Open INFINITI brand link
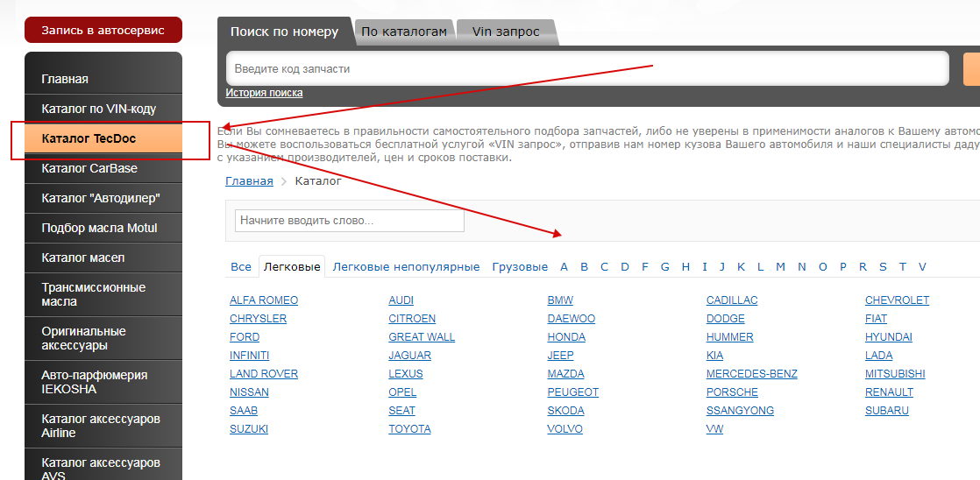The width and height of the screenshot is (980, 480). click(249, 356)
